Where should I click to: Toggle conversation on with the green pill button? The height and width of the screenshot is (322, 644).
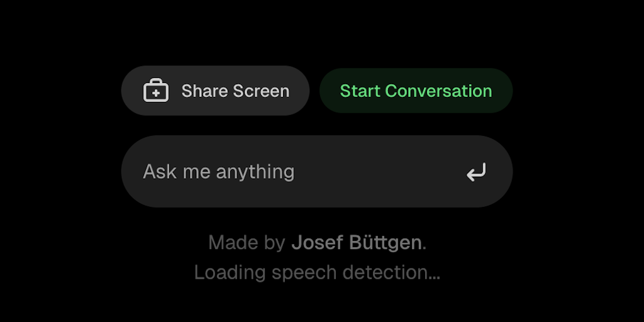(416, 91)
